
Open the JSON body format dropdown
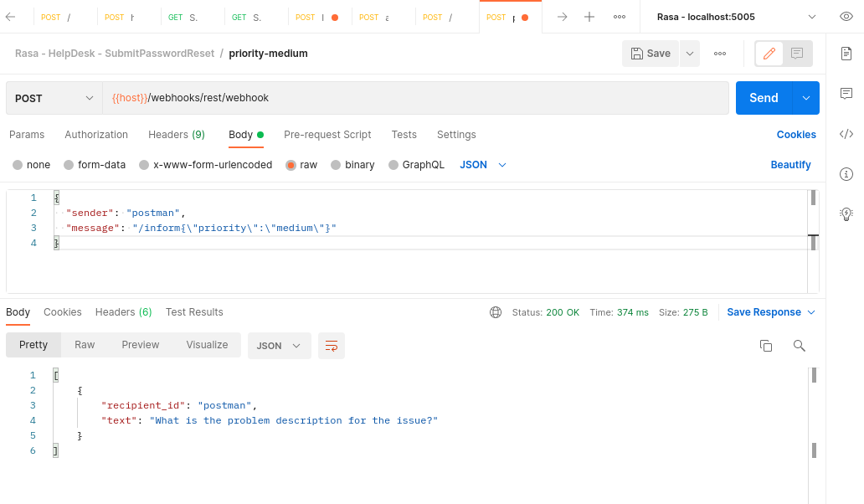[x=483, y=165]
